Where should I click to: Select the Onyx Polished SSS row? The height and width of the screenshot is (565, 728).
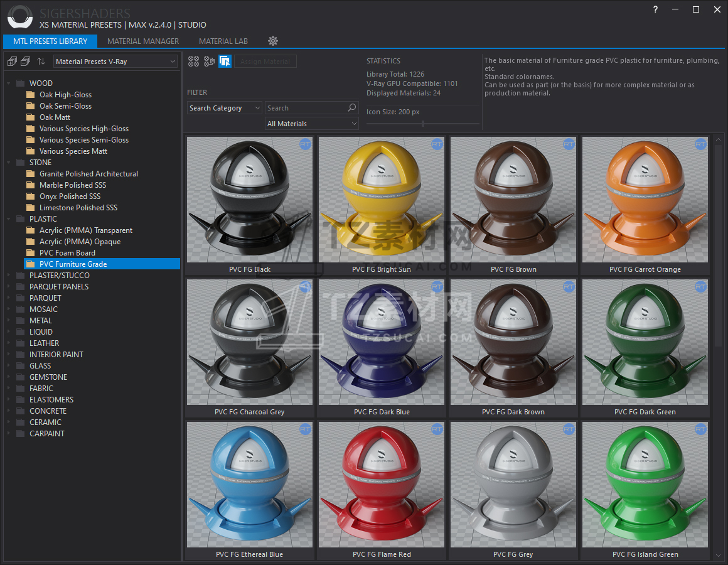(x=102, y=196)
